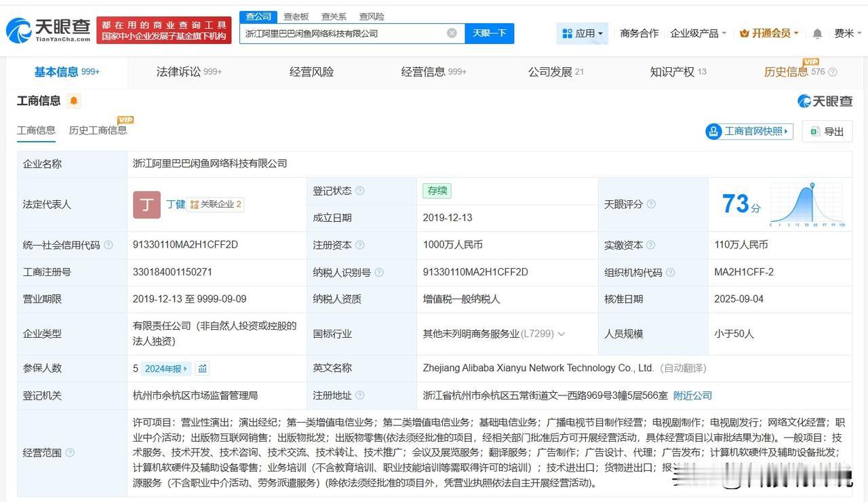Open the 费米 user account menu
The image size is (868, 502).
tap(847, 33)
